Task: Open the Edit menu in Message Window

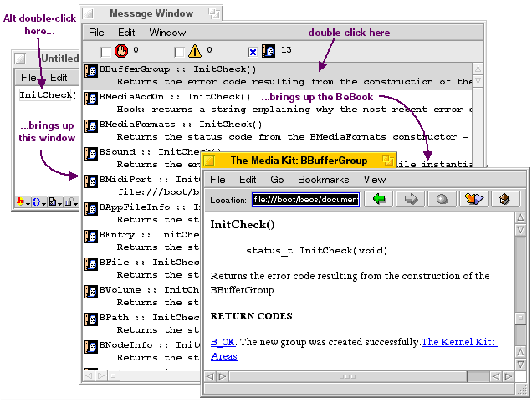Action: coord(126,33)
